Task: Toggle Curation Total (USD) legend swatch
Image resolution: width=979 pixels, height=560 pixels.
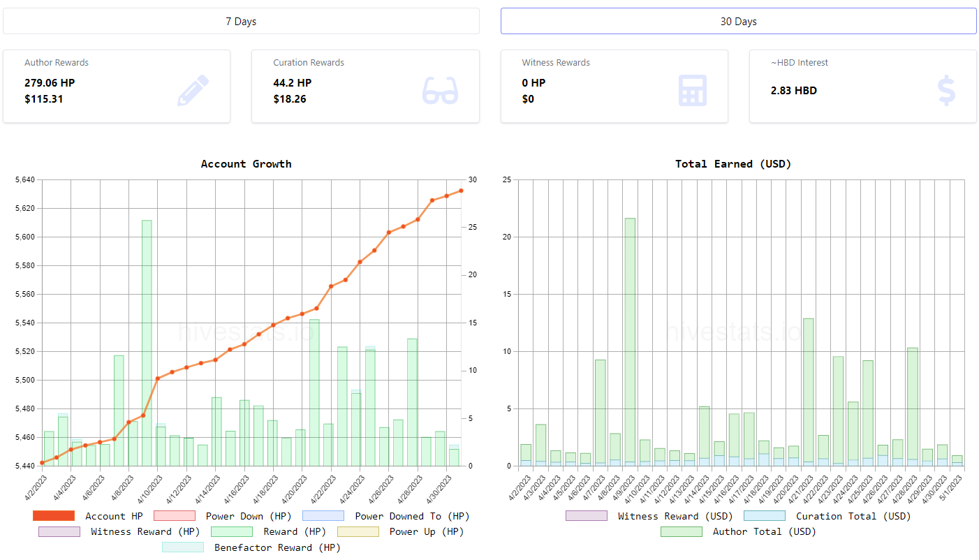Action: pos(765,516)
